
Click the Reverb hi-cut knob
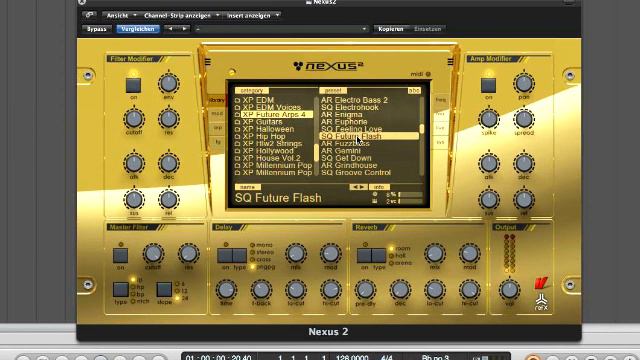469,290
